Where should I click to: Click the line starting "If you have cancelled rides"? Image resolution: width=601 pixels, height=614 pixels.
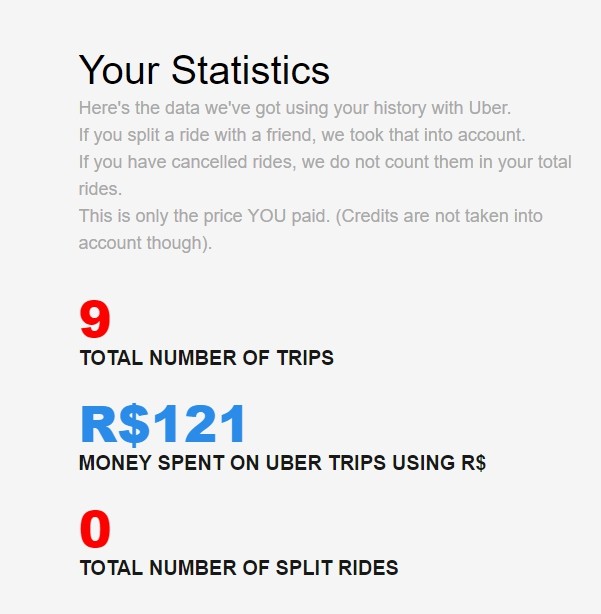click(x=325, y=162)
